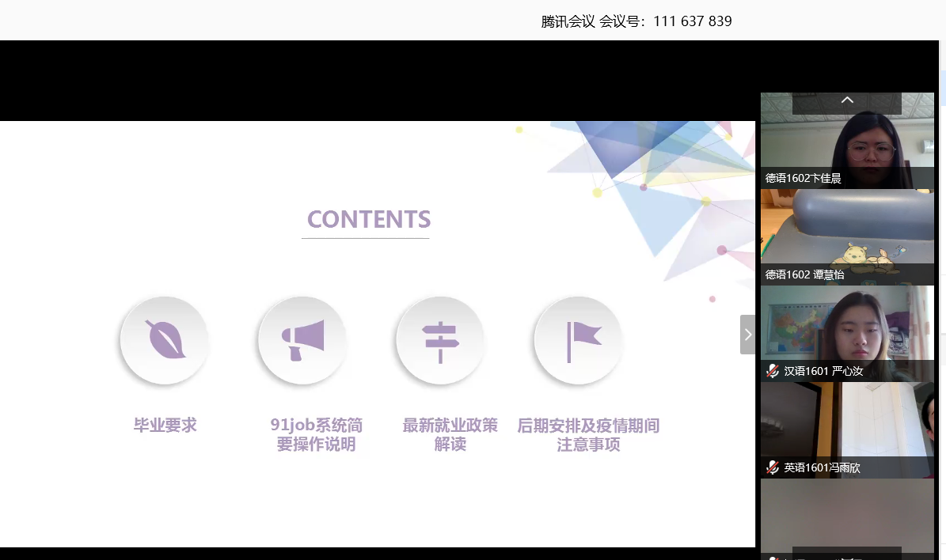Viewport: 946px width, 560px height.
Task: Click the CONTENTS slide heading
Action: point(368,219)
